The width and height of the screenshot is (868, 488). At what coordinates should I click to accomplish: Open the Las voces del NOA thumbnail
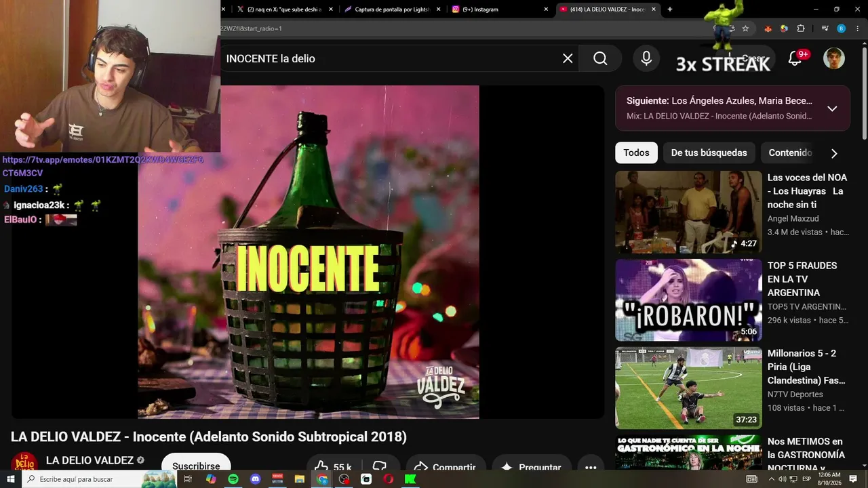pos(688,212)
